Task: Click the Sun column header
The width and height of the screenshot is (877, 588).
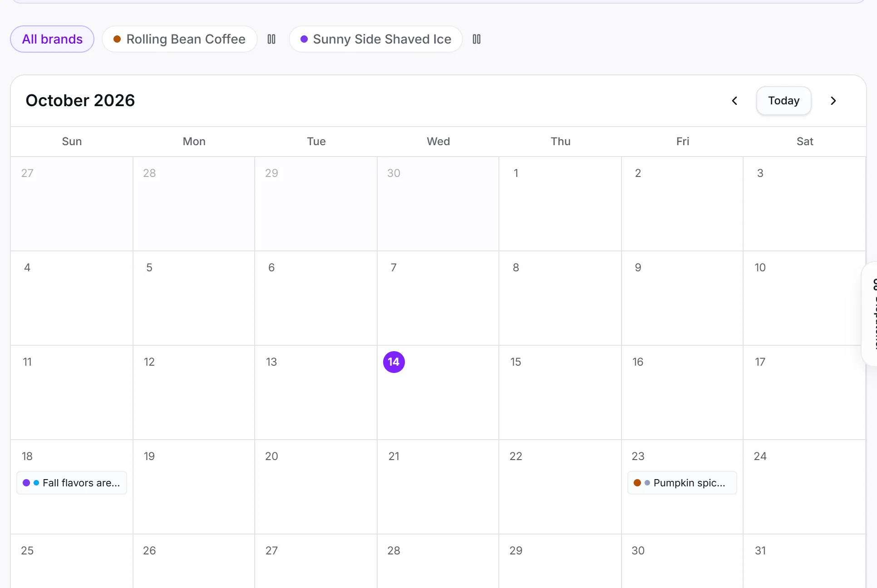Action: pyautogui.click(x=72, y=142)
